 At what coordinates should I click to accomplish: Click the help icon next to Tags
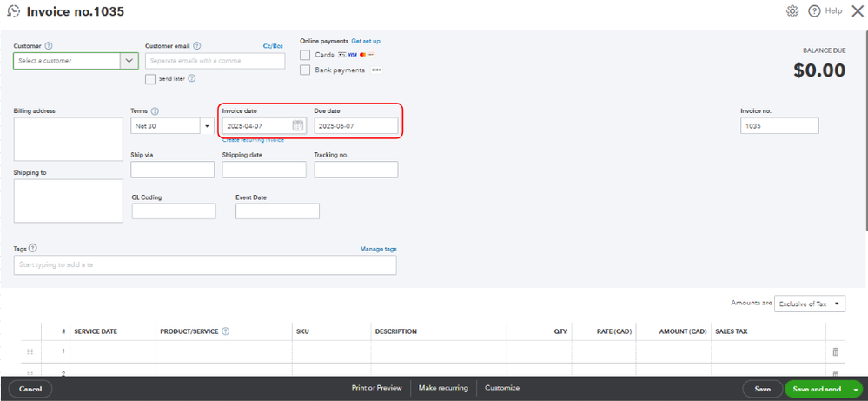(x=33, y=248)
